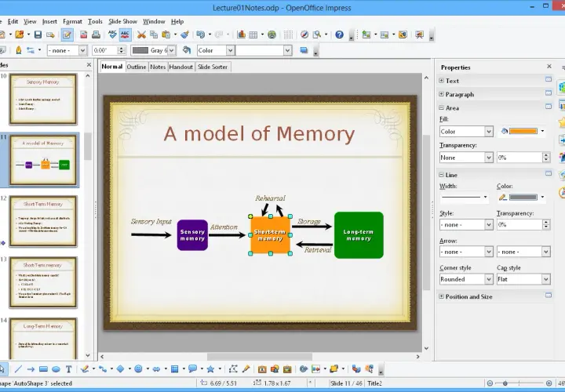Click the Copy icon

154,34
